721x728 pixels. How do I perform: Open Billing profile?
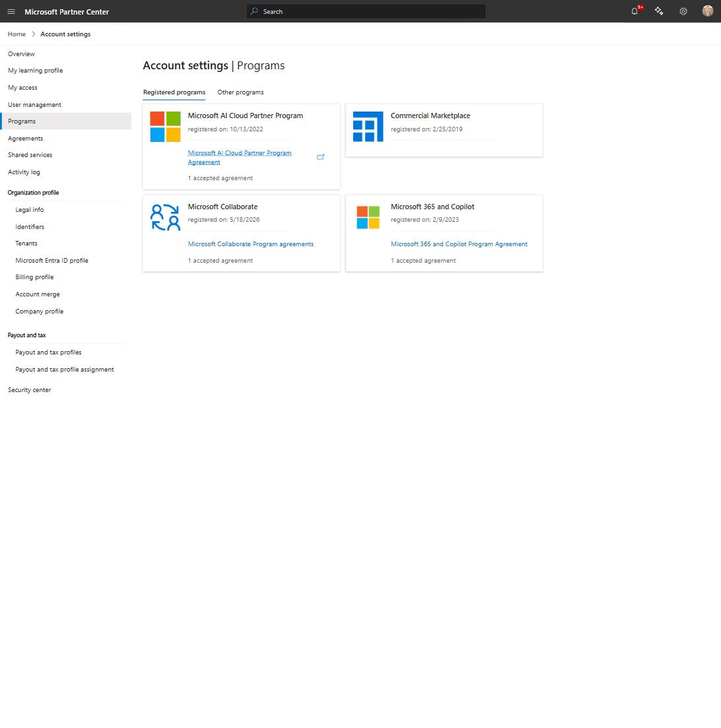point(34,277)
